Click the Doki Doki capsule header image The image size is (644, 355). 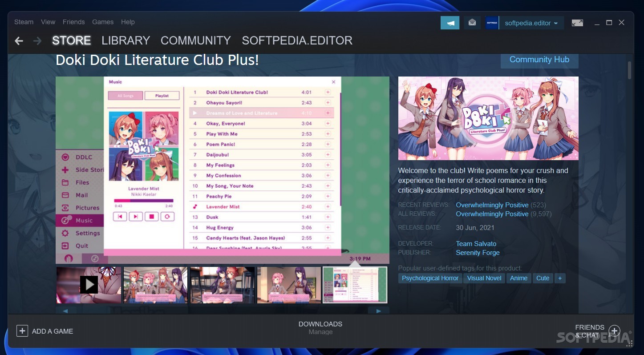(x=488, y=118)
